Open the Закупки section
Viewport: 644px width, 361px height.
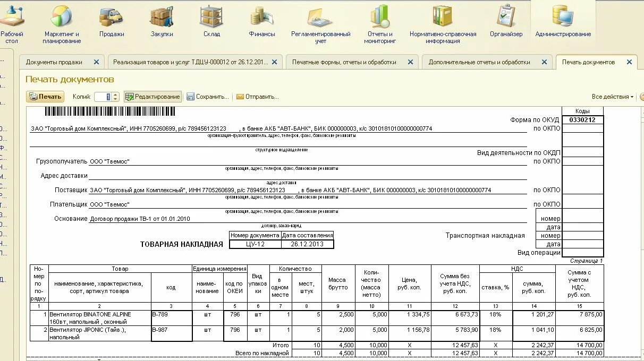tap(162, 21)
